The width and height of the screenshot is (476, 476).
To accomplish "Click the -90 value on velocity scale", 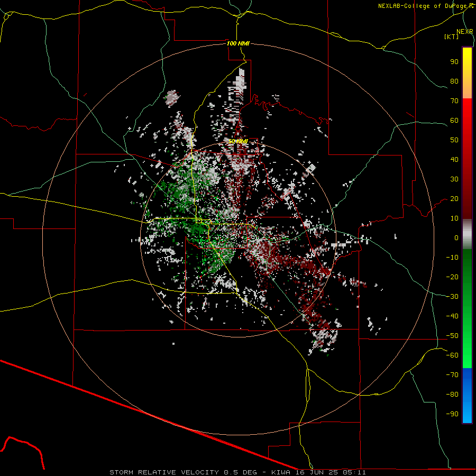I will pos(452,414).
